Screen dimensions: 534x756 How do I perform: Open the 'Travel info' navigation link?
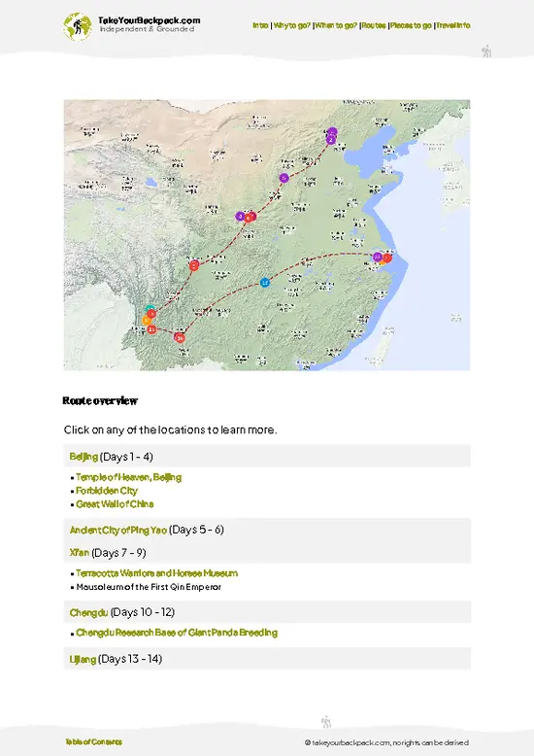[453, 25]
